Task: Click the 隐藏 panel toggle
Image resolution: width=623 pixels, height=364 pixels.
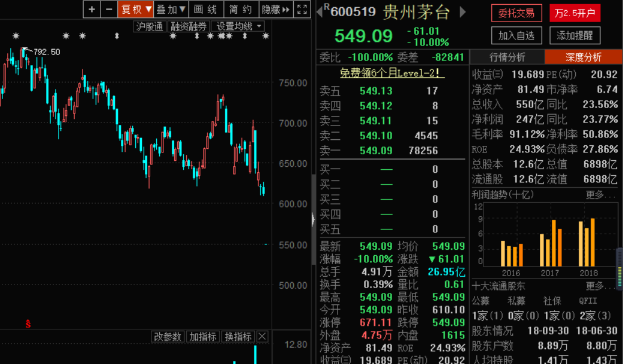Action: (276, 9)
